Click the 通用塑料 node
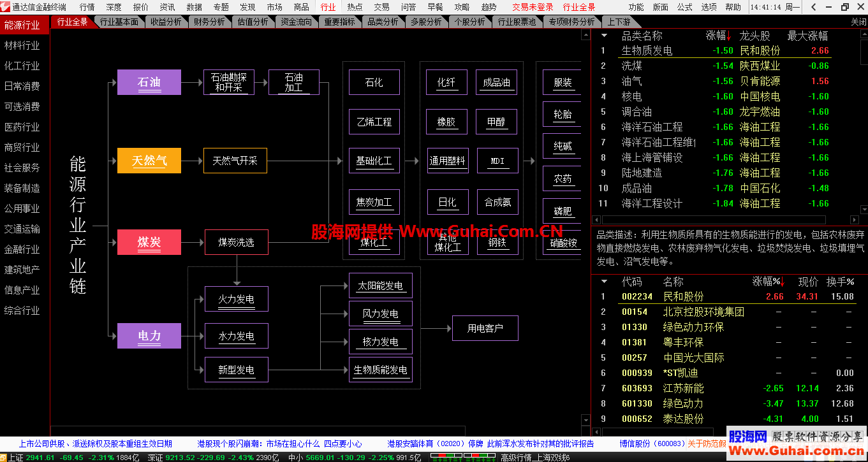This screenshot has height=462, width=868. (x=448, y=161)
